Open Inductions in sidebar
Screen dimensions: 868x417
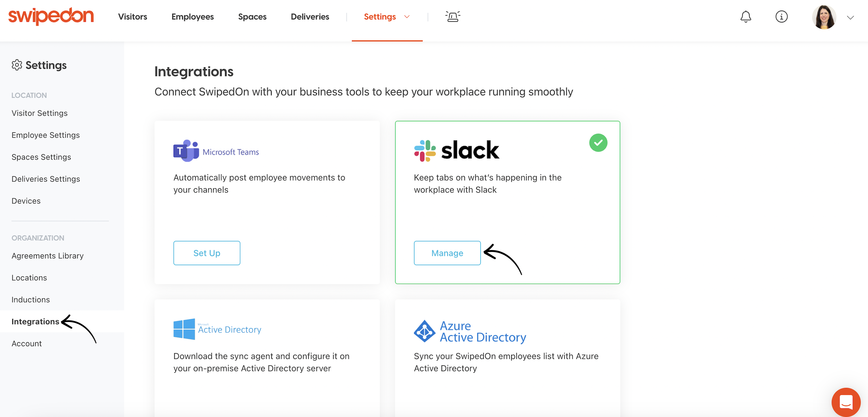[31, 299]
